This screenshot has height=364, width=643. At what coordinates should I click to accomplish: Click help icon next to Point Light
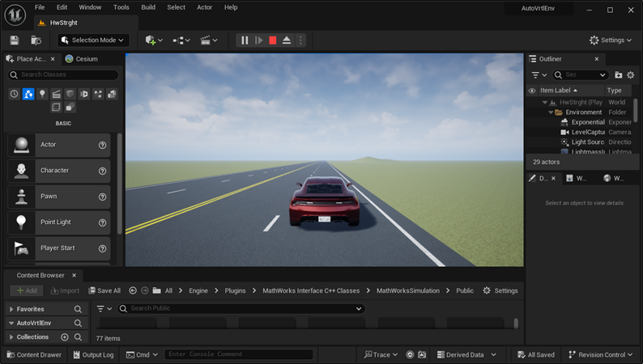[103, 222]
